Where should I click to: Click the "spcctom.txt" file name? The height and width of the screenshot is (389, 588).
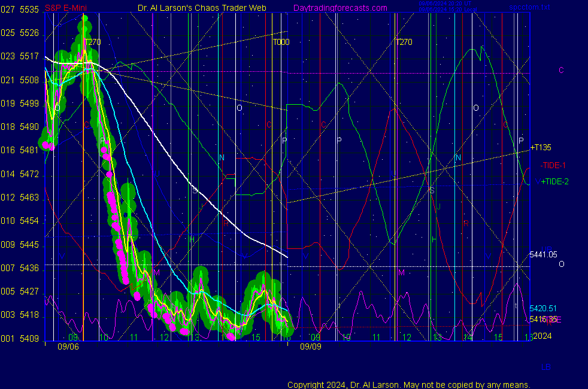point(529,7)
